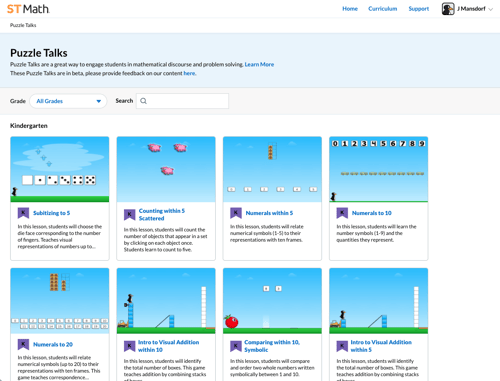Click the J Mansdorf profile avatar
This screenshot has width=500, height=381.
coord(448,9)
